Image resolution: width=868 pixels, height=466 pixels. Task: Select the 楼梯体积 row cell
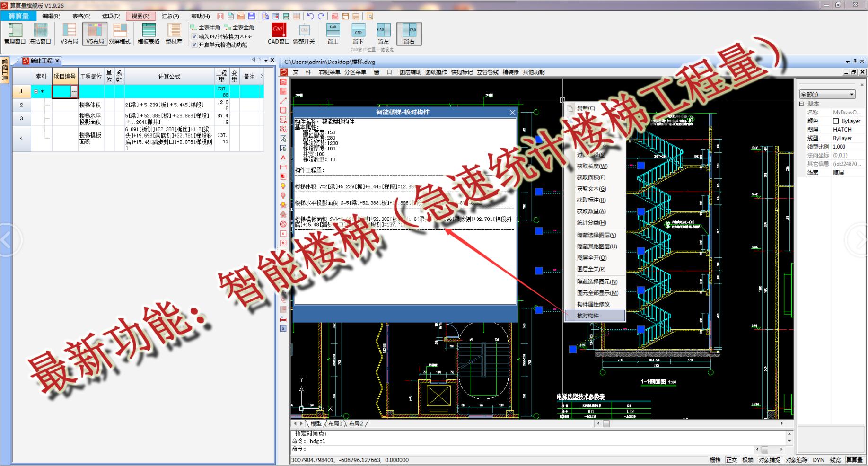pos(91,105)
